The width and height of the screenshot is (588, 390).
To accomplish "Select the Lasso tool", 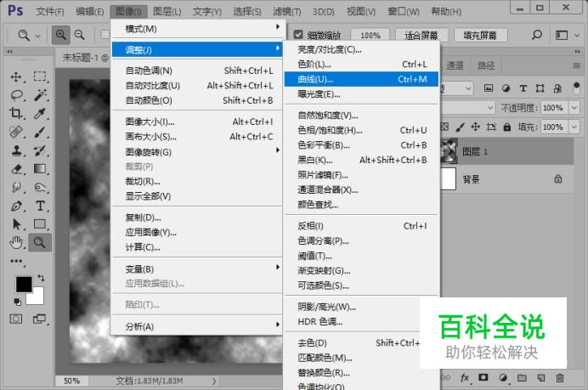I will [16, 95].
